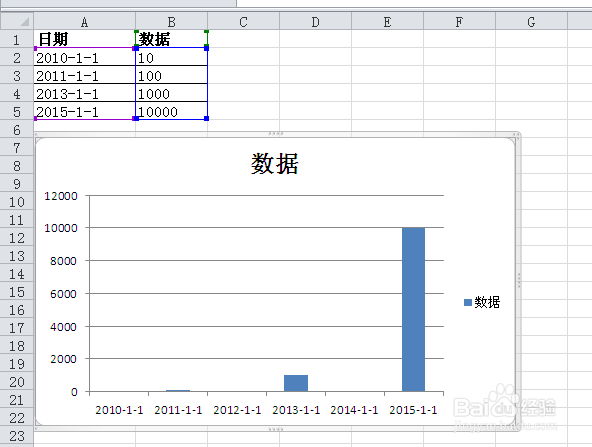Viewport: 592px width, 447px height.
Task: Click cell B4 with value 1000
Action: [171, 93]
